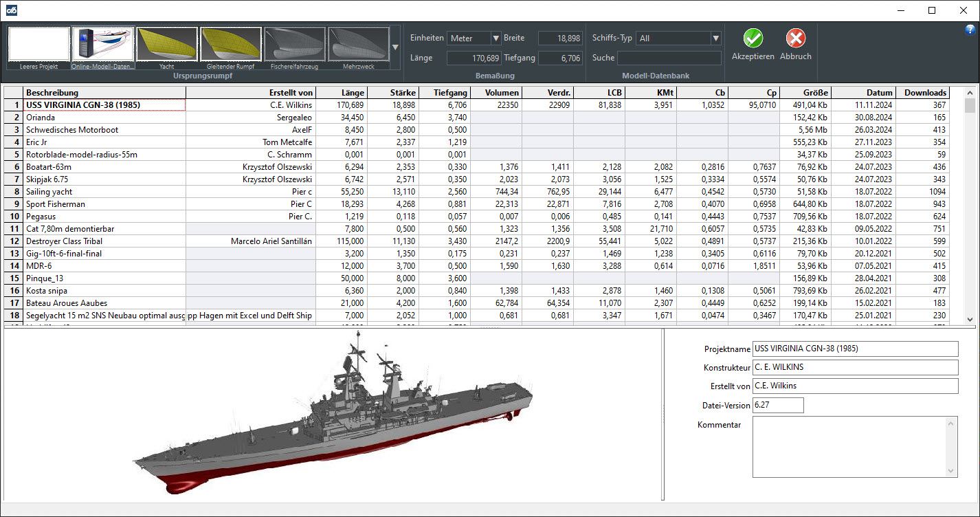
Task: Click the red Abbruch cancel button
Action: click(796, 45)
